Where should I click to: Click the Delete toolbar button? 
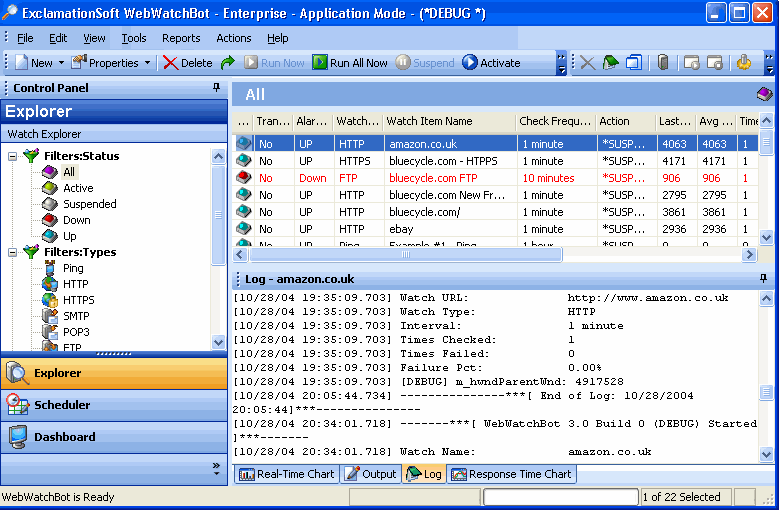click(x=187, y=62)
